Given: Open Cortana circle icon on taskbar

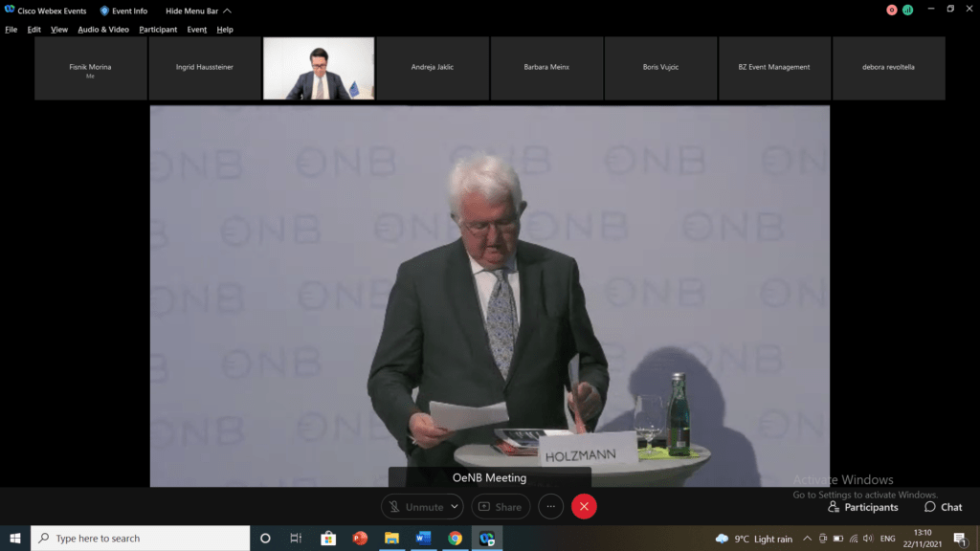Looking at the screenshot, I should coord(265,538).
